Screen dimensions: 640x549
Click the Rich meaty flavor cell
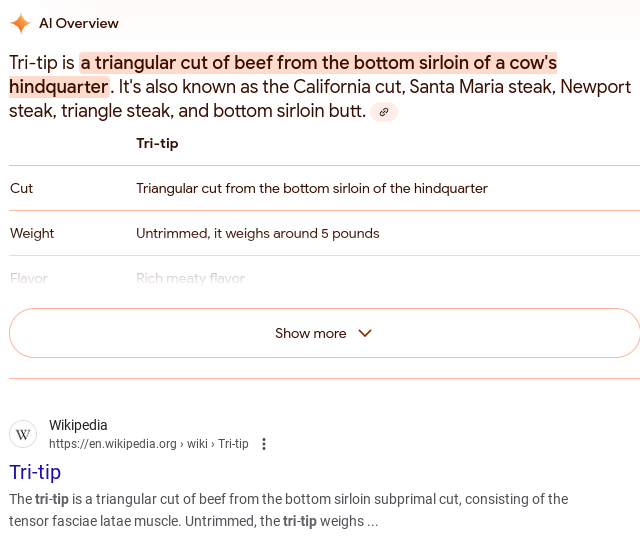[x=190, y=278]
